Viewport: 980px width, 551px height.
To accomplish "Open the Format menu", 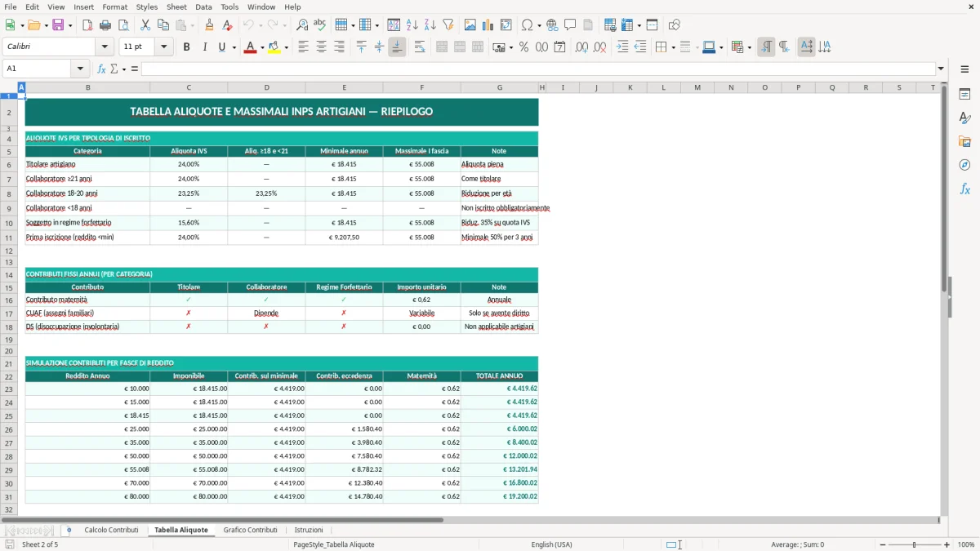I will 114,7.
